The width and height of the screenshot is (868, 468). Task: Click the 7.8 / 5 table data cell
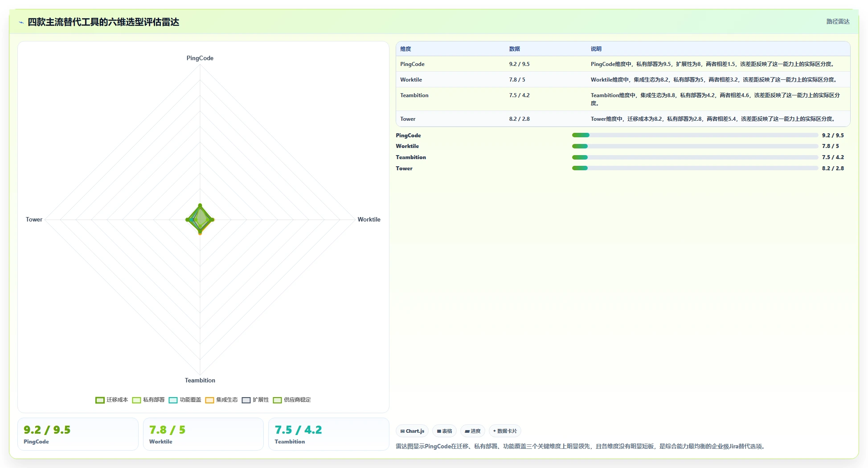coord(517,80)
